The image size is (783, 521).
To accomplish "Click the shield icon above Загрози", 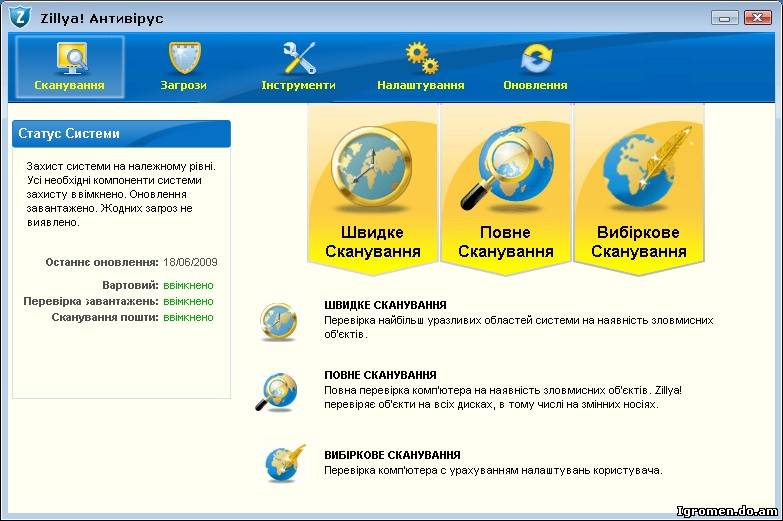I will click(x=184, y=58).
